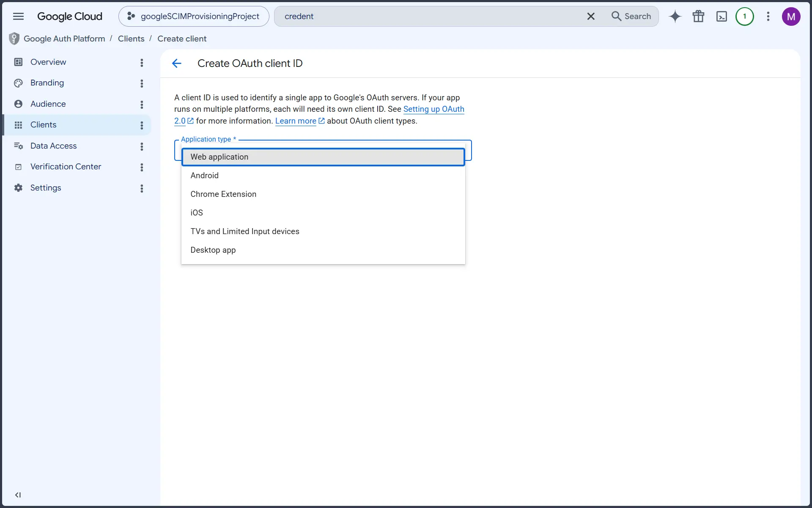Open Audience in the sidebar

(x=77, y=104)
